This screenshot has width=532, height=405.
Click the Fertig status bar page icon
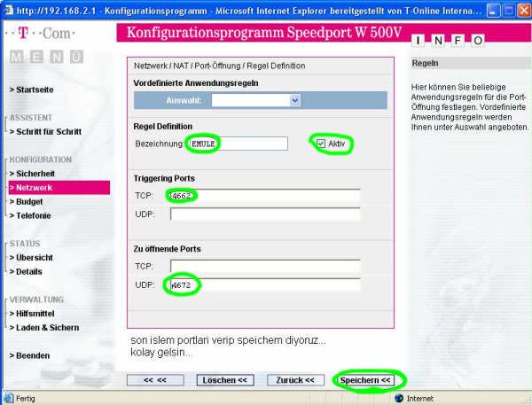(x=9, y=398)
